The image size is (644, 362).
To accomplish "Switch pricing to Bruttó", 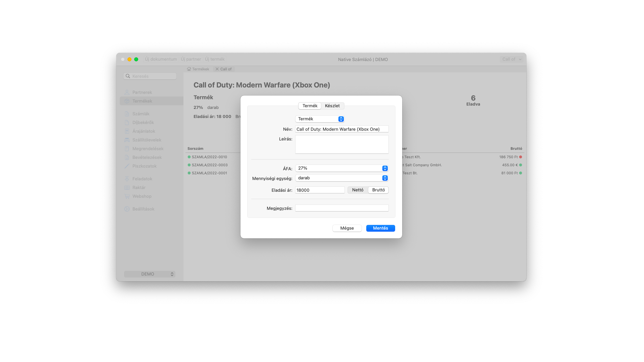I will 378,190.
